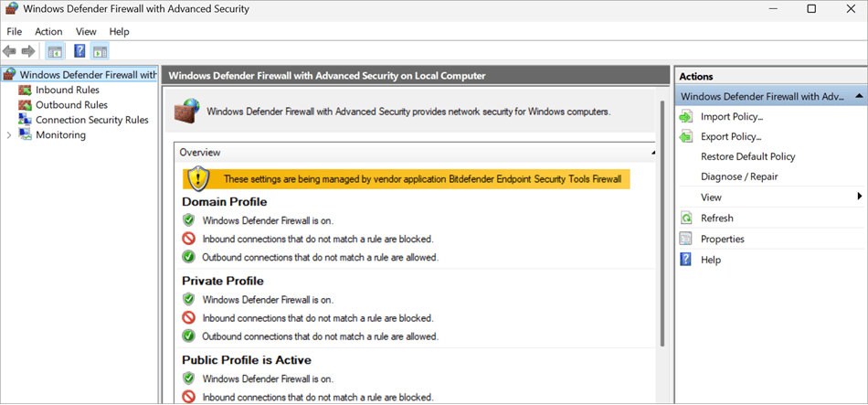
Task: Open the Action menu
Action: (48, 32)
